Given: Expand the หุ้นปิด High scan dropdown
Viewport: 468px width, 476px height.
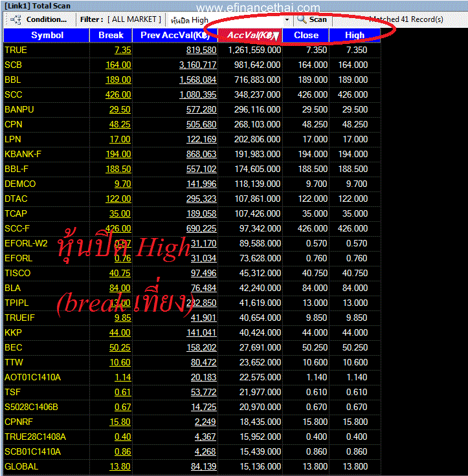Looking at the screenshot, I should [x=287, y=20].
